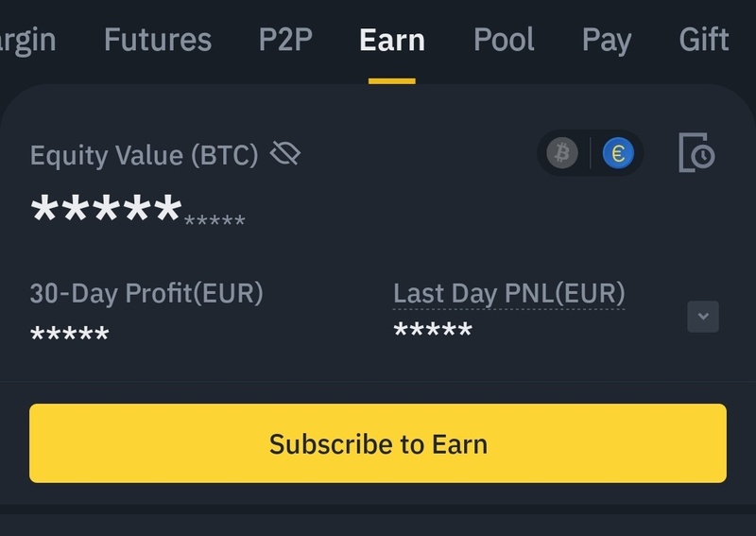756x536 pixels.
Task: Open the P2P tab
Action: coord(285,40)
